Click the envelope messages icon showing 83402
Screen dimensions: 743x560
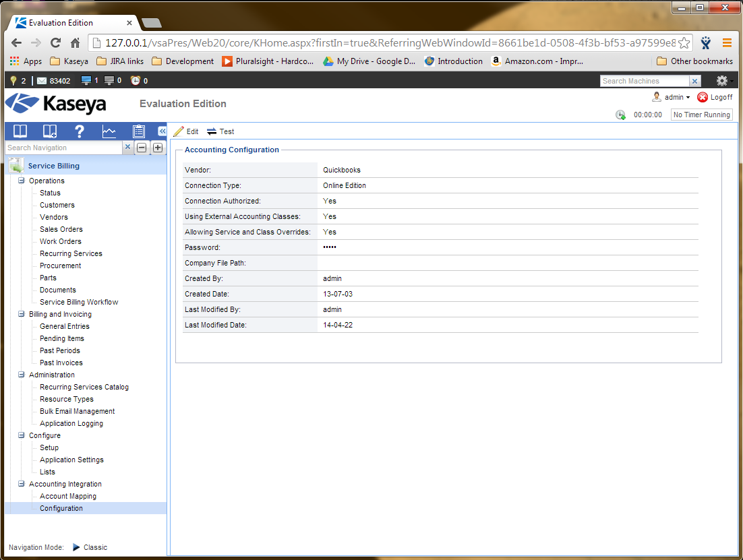click(x=42, y=81)
